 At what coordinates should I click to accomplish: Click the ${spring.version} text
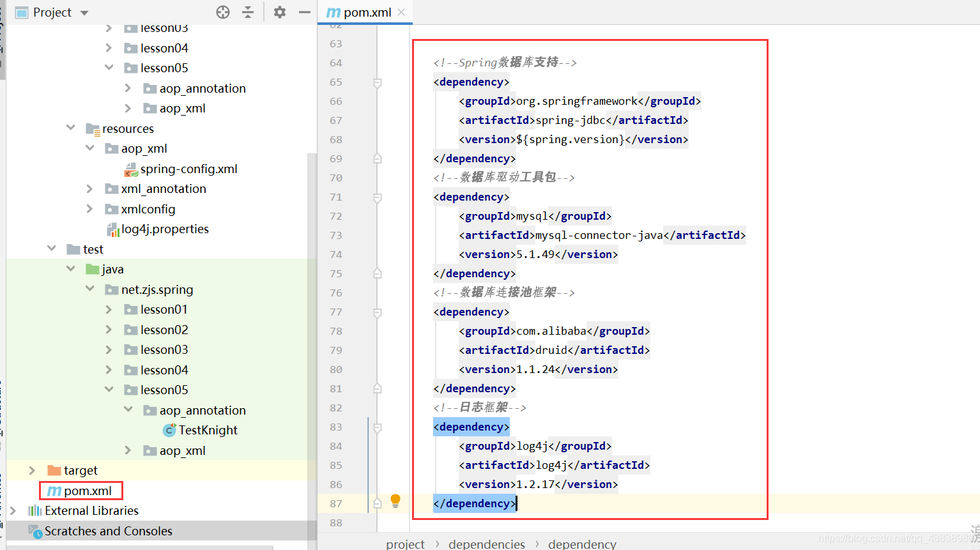(570, 139)
